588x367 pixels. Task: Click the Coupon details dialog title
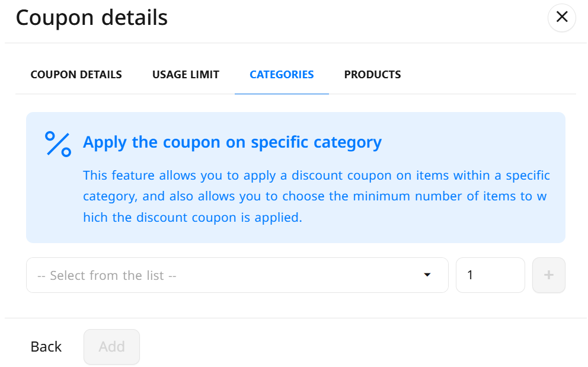click(92, 18)
